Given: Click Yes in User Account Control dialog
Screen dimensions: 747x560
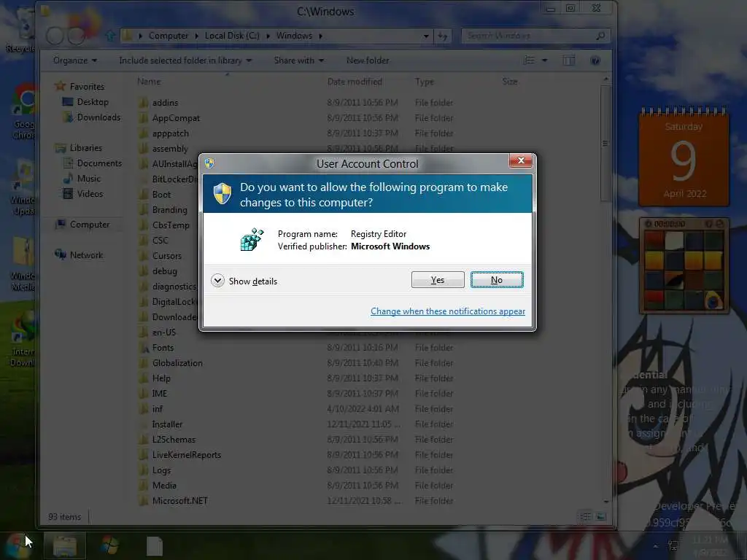Looking at the screenshot, I should coord(438,279).
